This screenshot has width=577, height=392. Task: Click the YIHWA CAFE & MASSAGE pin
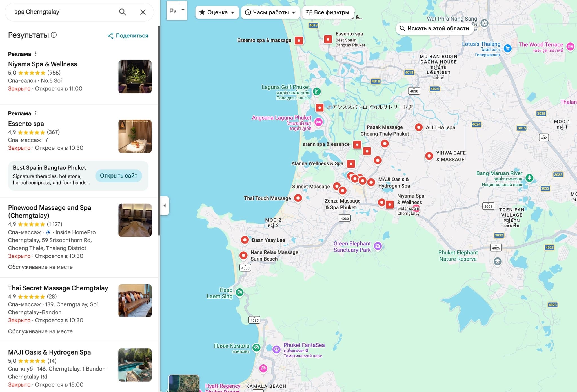429,156
